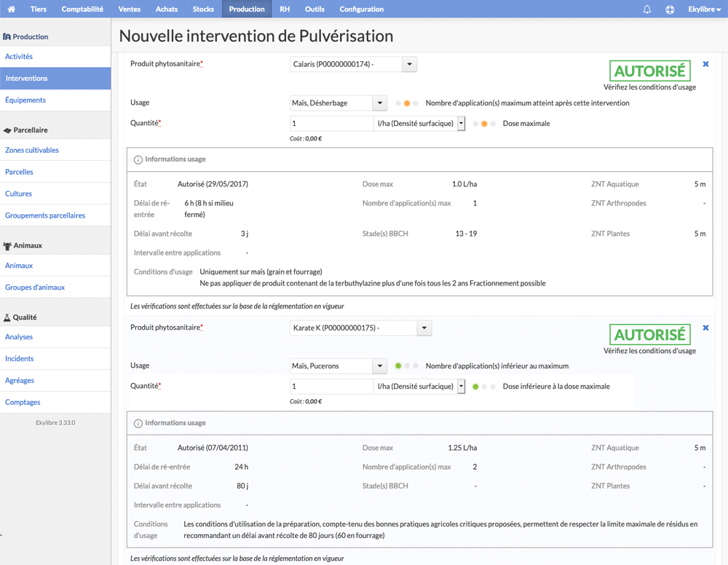Viewport: 728px width, 565px height.
Task: Open Animaux link in sidebar
Action: 19,266
